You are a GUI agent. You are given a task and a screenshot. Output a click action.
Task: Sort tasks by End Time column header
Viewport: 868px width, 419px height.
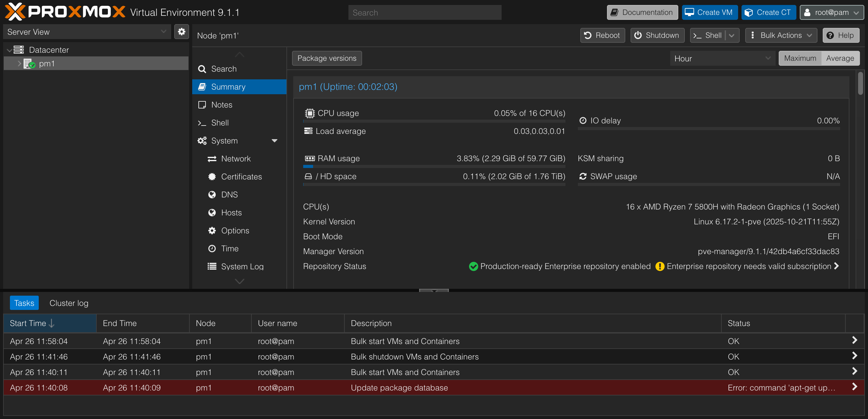tap(143, 323)
